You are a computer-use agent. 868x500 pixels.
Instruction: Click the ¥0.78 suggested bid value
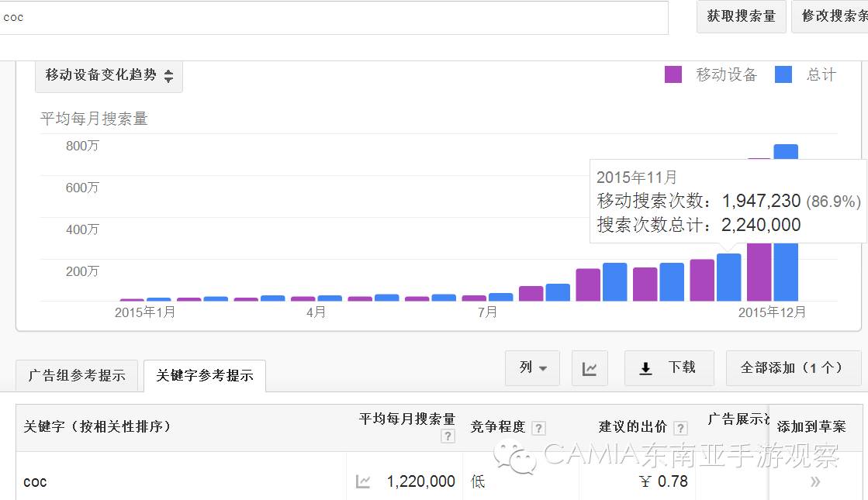click(x=664, y=481)
